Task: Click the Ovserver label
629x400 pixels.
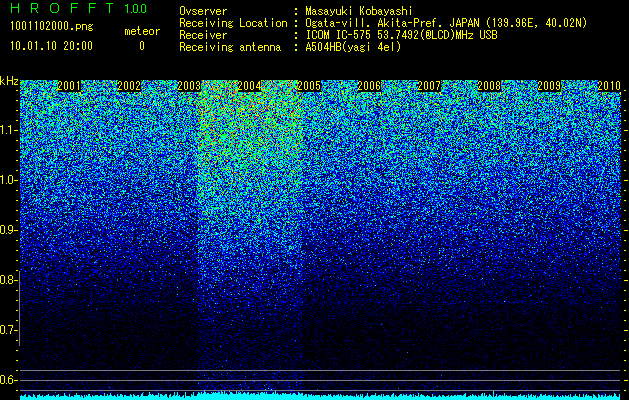Action: 203,11
